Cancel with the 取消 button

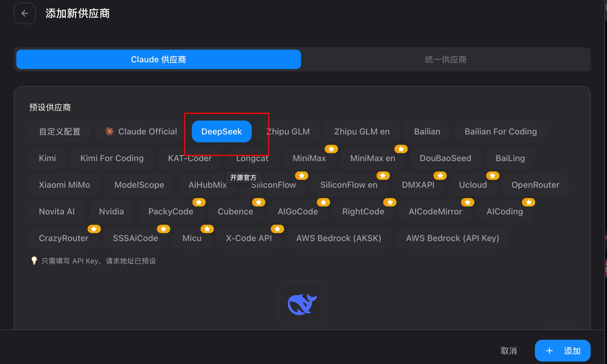coord(509,351)
